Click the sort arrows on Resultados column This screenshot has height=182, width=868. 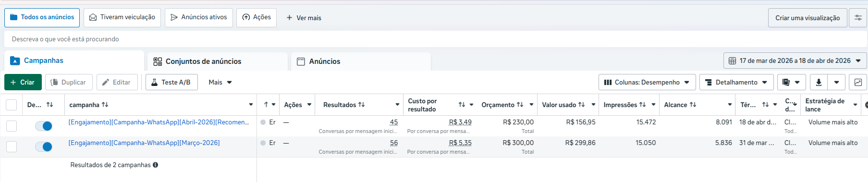[x=362, y=105]
